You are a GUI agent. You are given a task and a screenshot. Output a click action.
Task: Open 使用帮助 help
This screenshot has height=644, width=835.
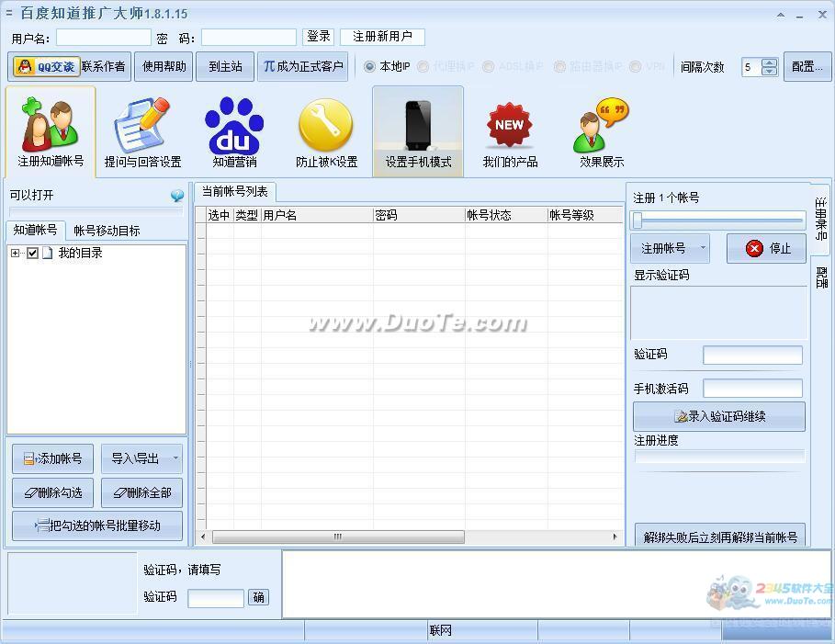point(164,66)
